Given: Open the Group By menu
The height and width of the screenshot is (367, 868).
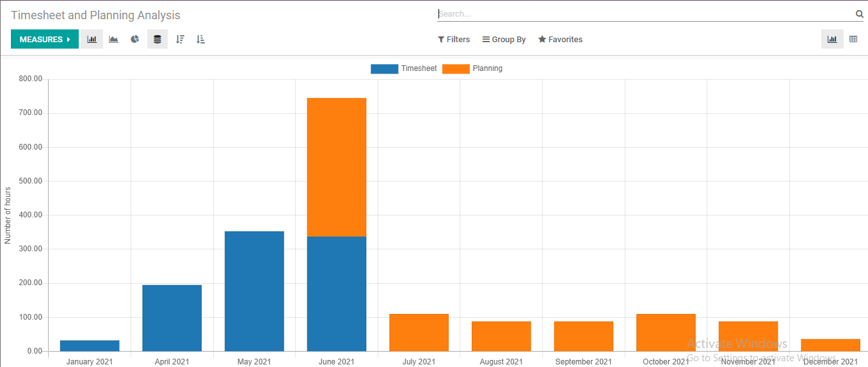Looking at the screenshot, I should click(504, 40).
